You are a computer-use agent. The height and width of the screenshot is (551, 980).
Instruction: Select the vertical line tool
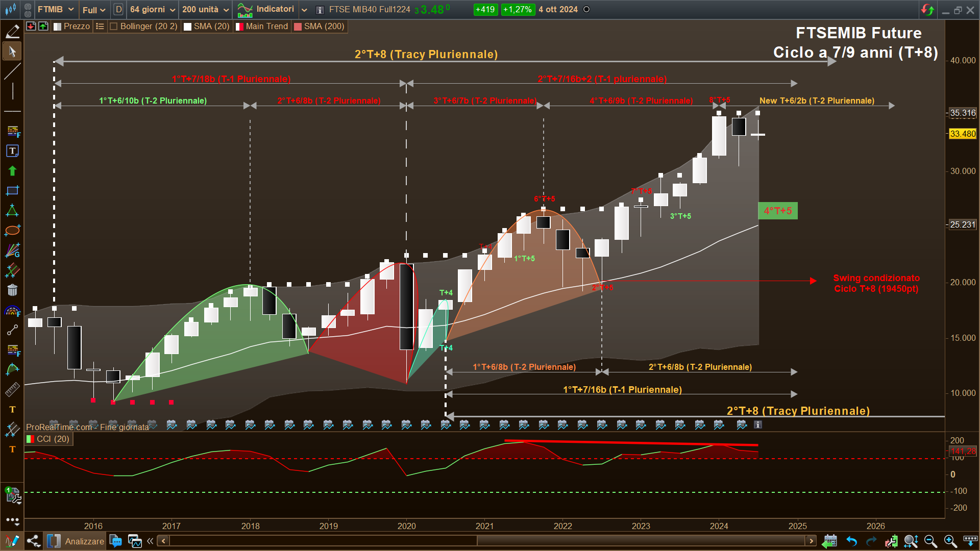(x=12, y=91)
